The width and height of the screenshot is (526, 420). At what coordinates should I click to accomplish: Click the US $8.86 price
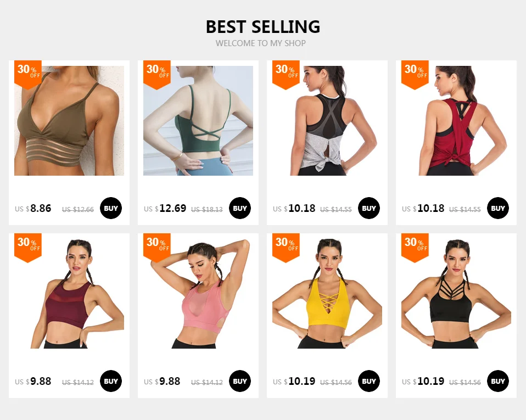[33, 208]
